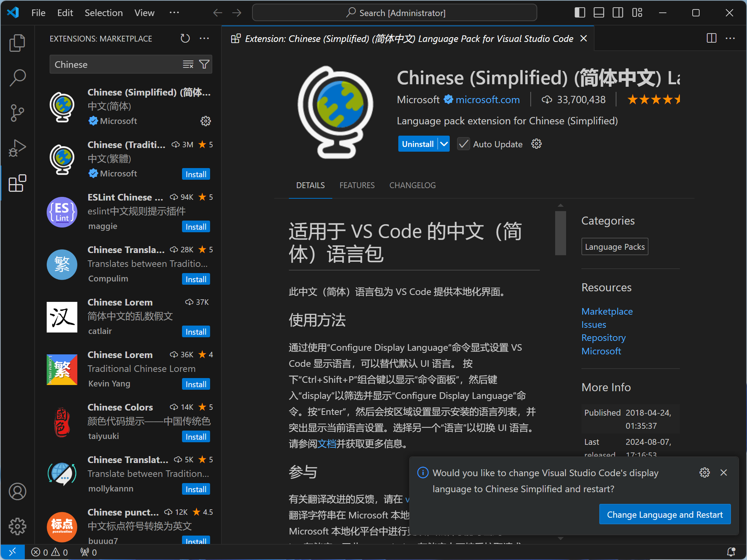Open the overflow menu in the menu bar

click(x=174, y=13)
